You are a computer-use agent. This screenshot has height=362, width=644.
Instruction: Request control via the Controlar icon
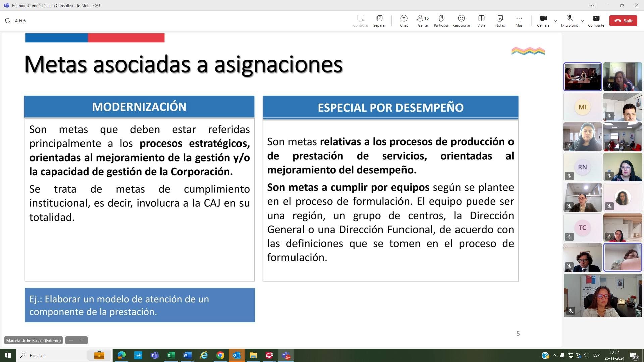click(x=361, y=21)
